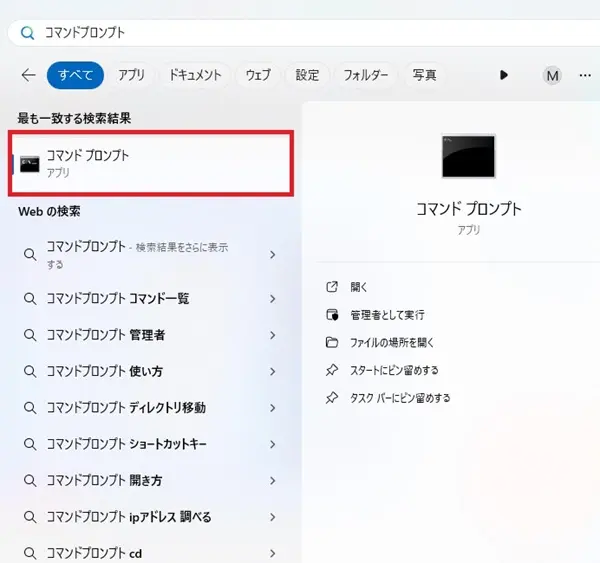Click the ファイルの場所を開く folder icon

[x=332, y=342]
